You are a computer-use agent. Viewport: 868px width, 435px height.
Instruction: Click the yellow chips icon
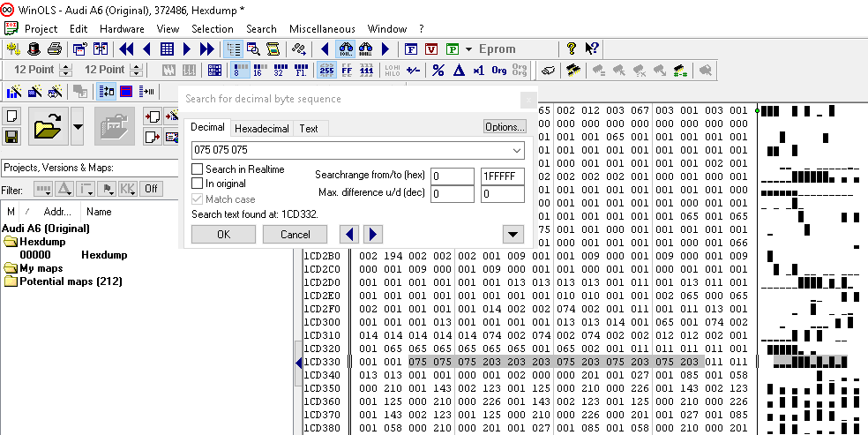[x=573, y=71]
